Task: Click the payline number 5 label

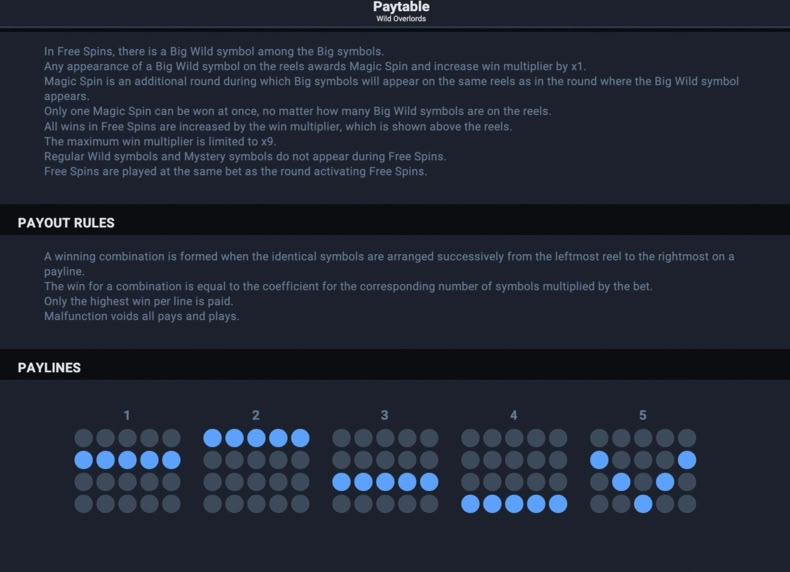Action: pos(642,415)
